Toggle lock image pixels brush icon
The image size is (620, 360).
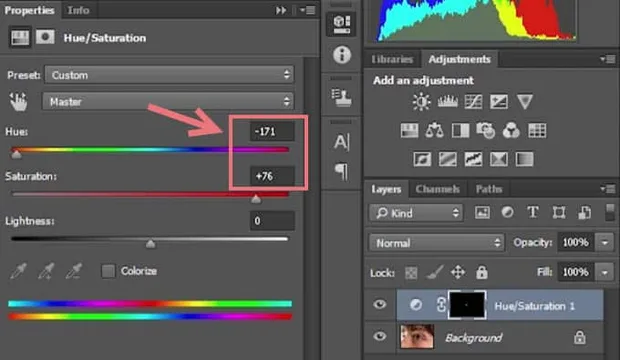tap(435, 273)
